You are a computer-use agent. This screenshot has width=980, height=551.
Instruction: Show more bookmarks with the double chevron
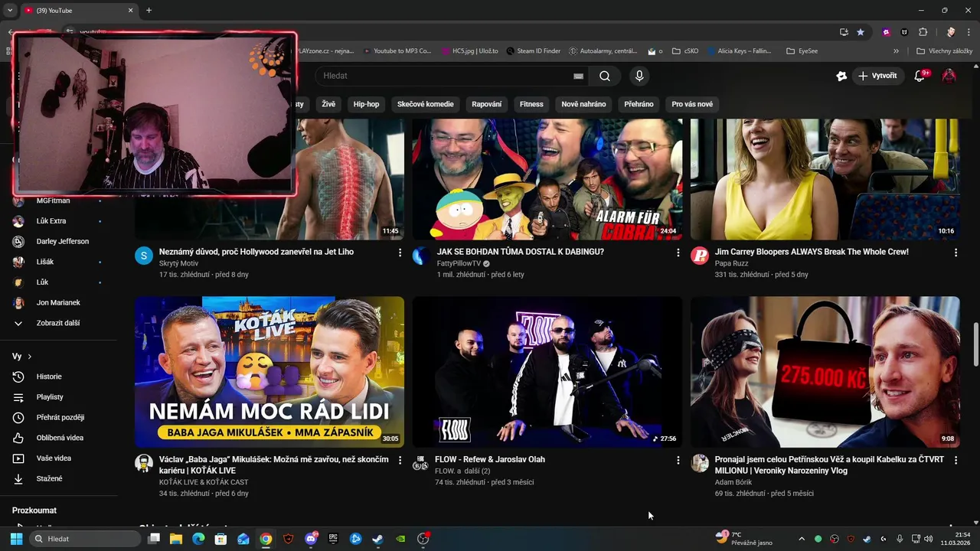click(896, 51)
